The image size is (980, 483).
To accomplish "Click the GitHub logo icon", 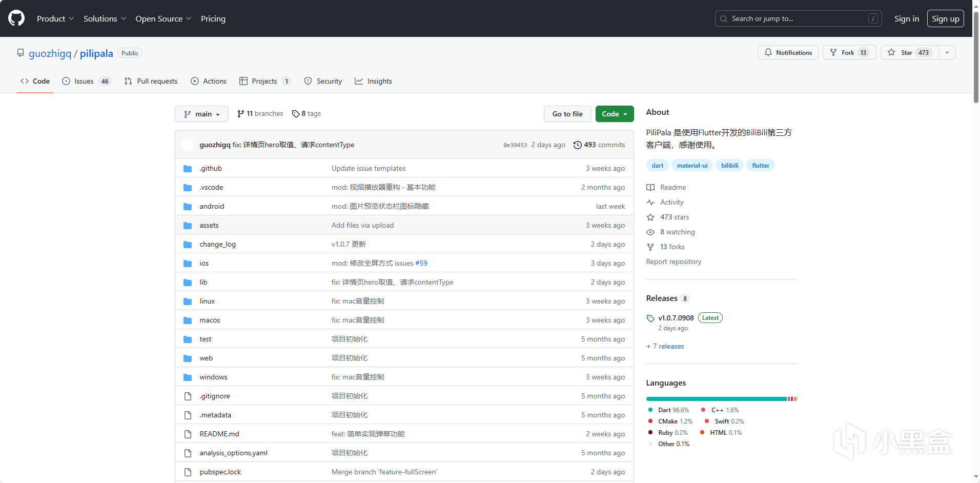I will point(16,18).
